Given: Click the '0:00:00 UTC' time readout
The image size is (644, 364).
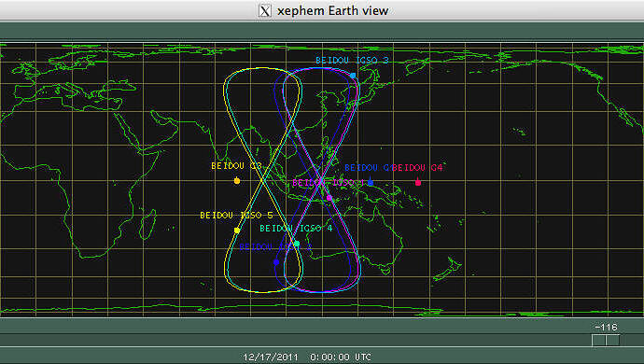Looking at the screenshot, I should [x=341, y=357].
